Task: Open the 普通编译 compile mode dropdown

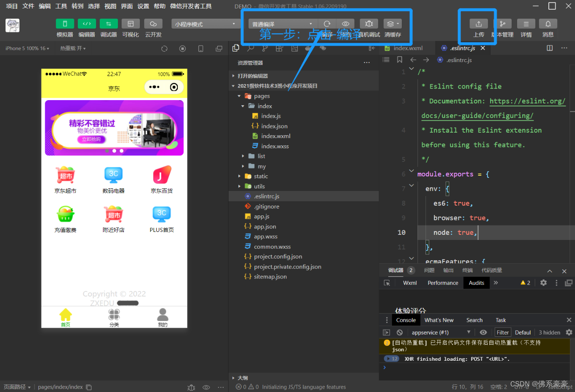Action: point(282,24)
